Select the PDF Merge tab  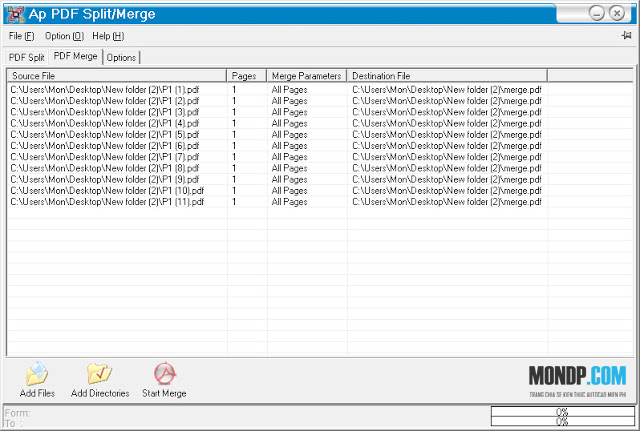[76, 56]
